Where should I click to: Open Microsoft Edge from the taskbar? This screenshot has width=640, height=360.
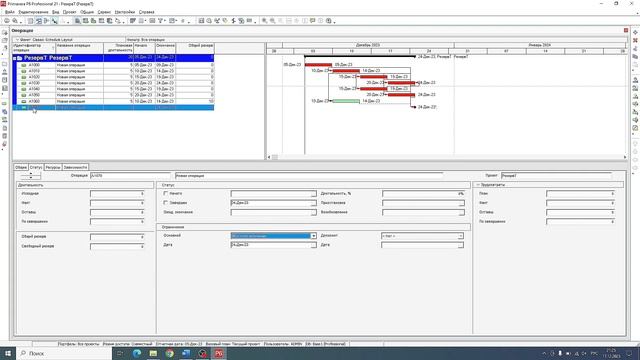pyautogui.click(x=137, y=353)
